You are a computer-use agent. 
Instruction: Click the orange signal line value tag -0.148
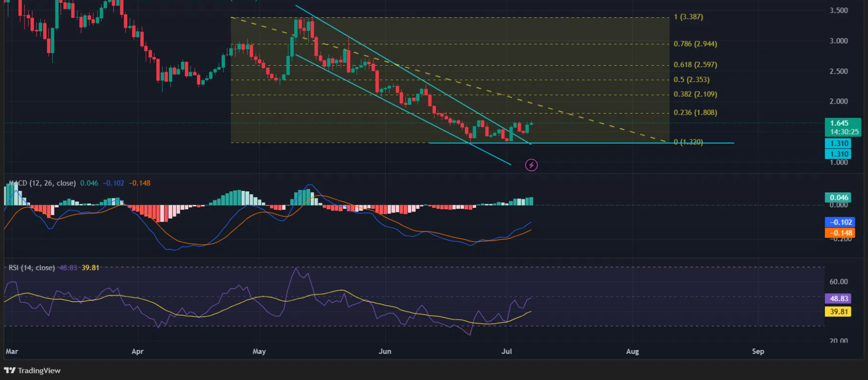(840, 233)
